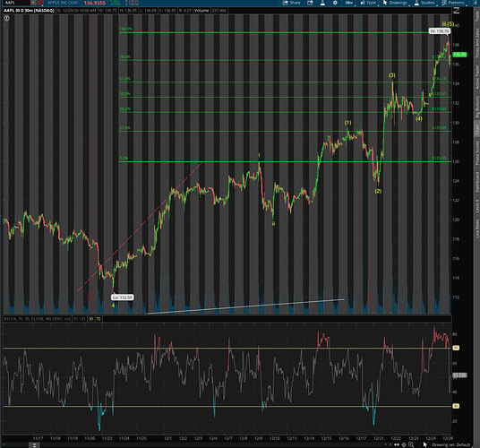The image size is (480, 448).
Task: Open the Live News side tab
Action: point(476,228)
